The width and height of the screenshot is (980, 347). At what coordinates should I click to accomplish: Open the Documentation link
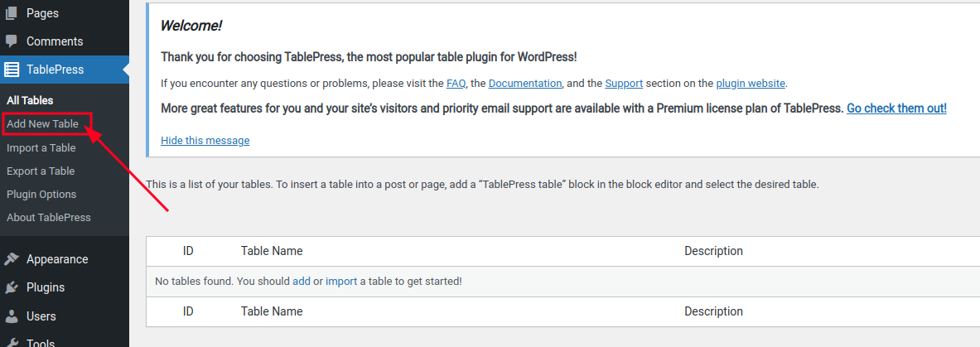525,83
